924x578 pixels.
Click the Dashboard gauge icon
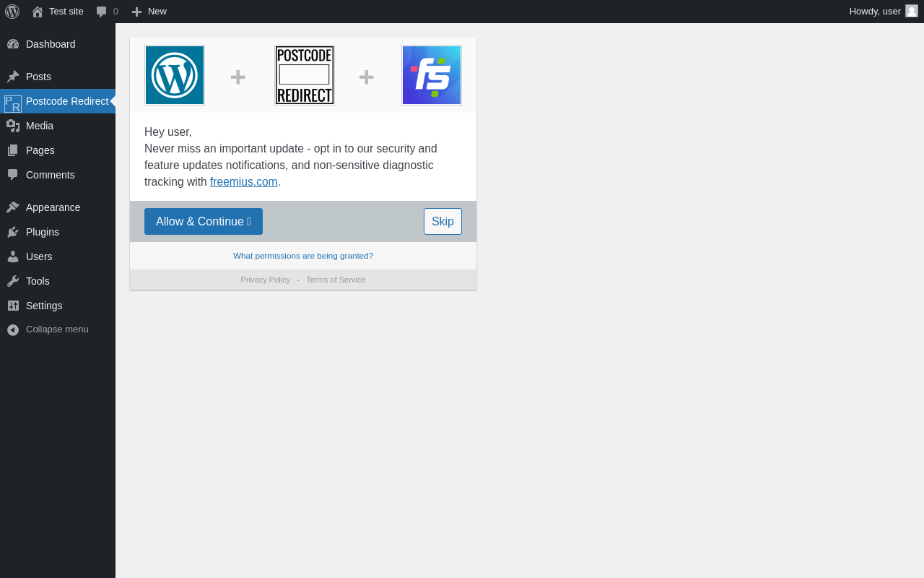coord(13,44)
